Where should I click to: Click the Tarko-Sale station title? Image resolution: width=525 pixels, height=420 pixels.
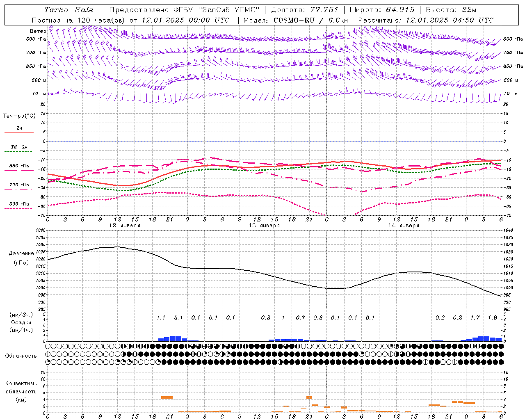pos(69,10)
